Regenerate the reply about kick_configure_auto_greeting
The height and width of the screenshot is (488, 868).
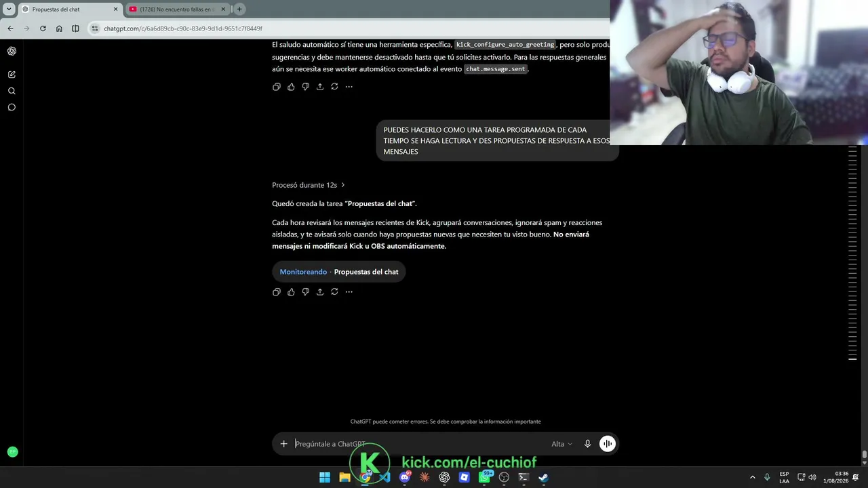click(x=334, y=87)
